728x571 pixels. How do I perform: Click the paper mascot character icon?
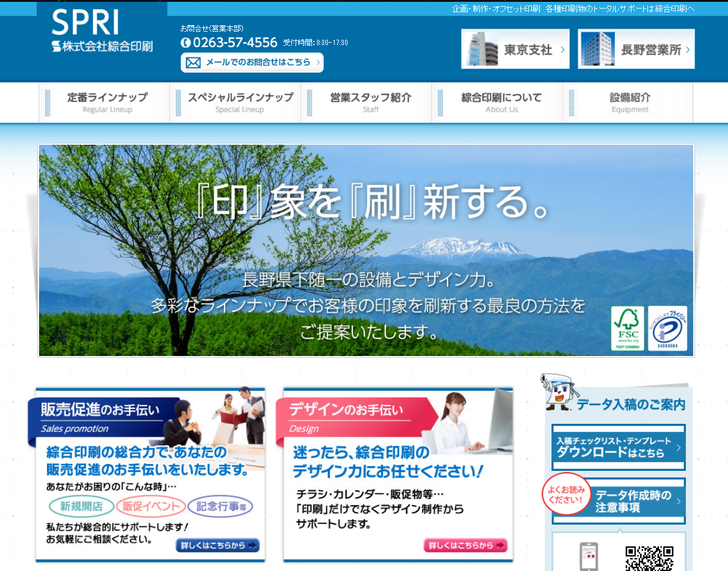(x=557, y=393)
